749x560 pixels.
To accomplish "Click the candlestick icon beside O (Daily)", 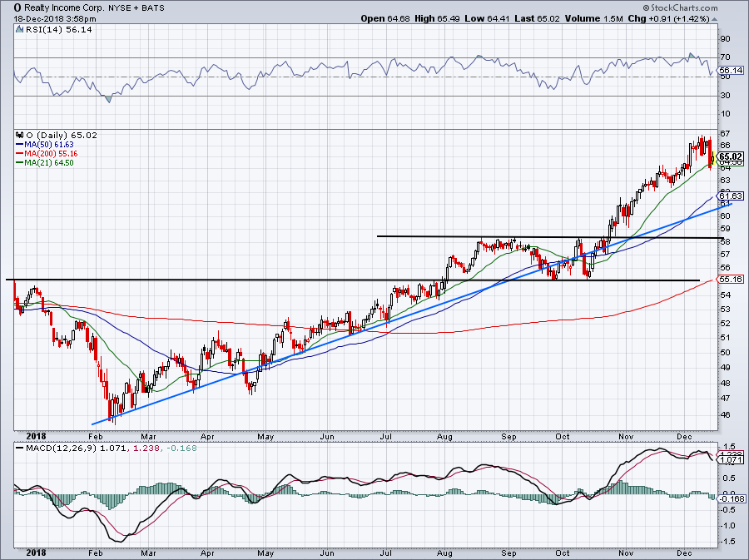I will click(x=20, y=135).
